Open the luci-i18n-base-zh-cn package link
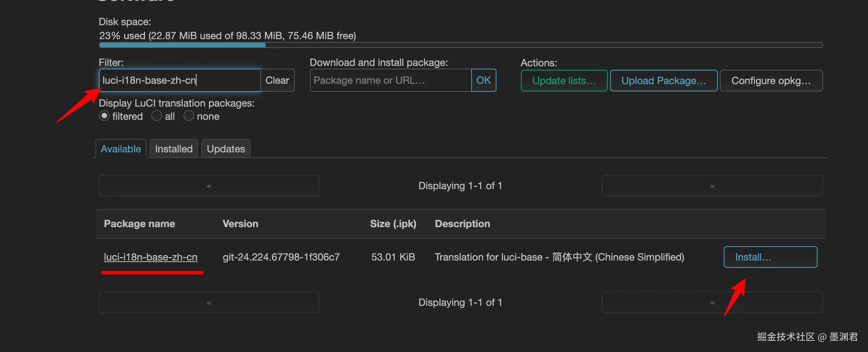This screenshot has width=868, height=352. coord(150,257)
